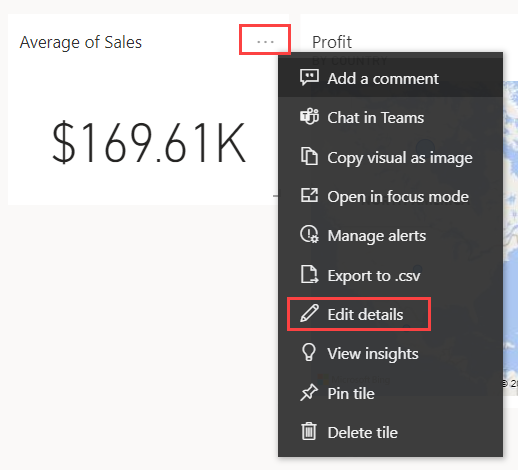
Task: Choose the 'Chat in Teams' label
Action: click(375, 118)
